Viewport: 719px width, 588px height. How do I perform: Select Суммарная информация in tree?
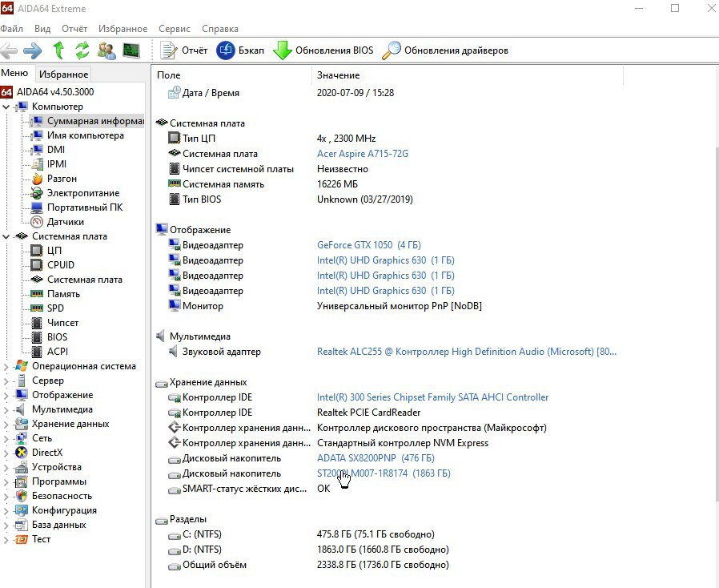click(87, 121)
